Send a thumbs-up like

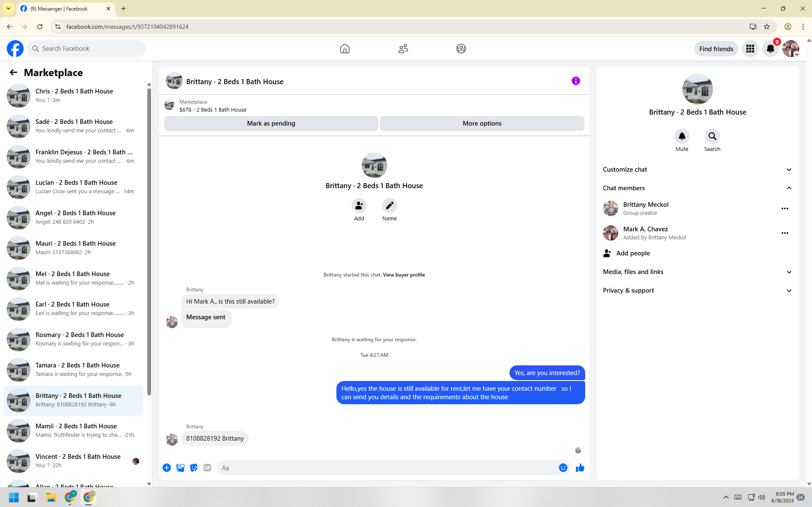click(580, 468)
